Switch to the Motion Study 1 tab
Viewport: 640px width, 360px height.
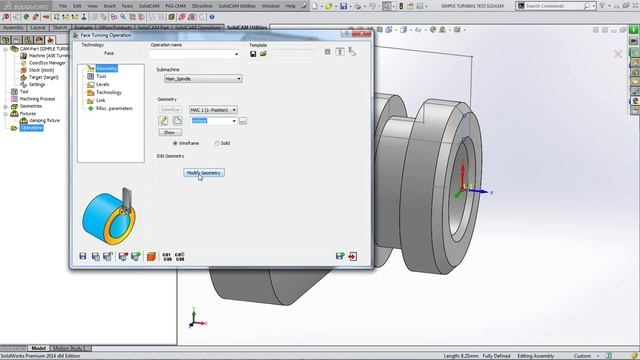[69, 348]
